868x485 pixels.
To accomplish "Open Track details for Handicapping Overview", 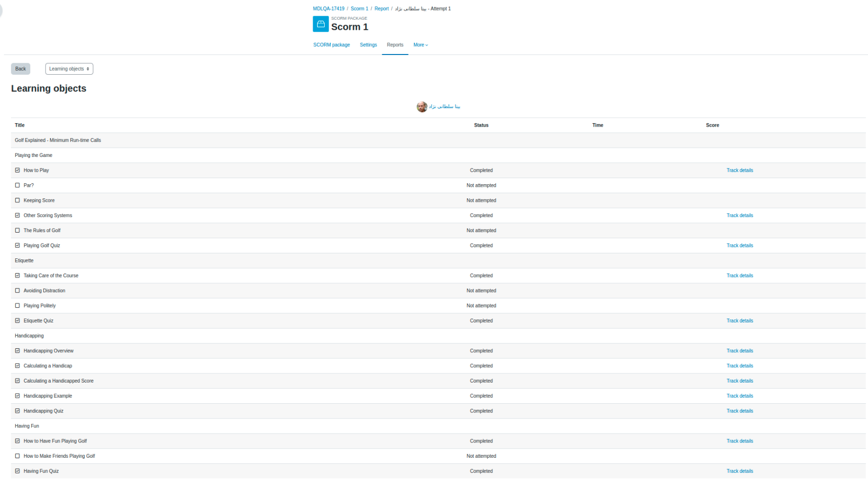I will click(x=740, y=351).
